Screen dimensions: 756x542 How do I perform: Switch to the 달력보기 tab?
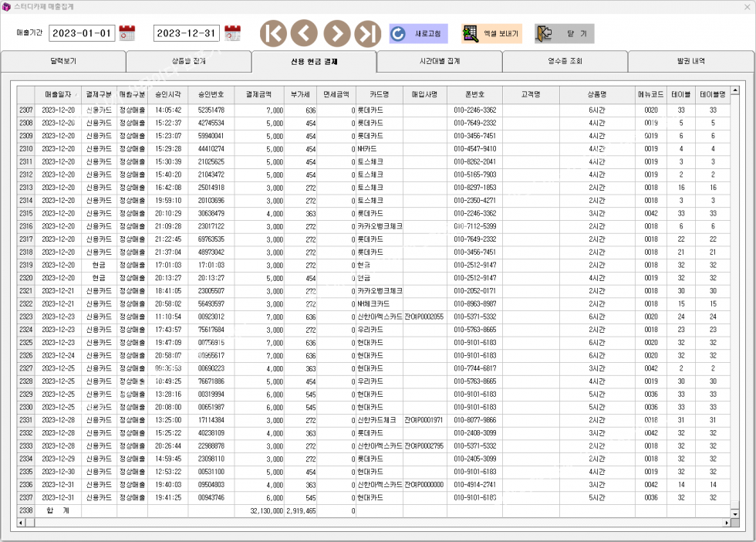[63, 61]
